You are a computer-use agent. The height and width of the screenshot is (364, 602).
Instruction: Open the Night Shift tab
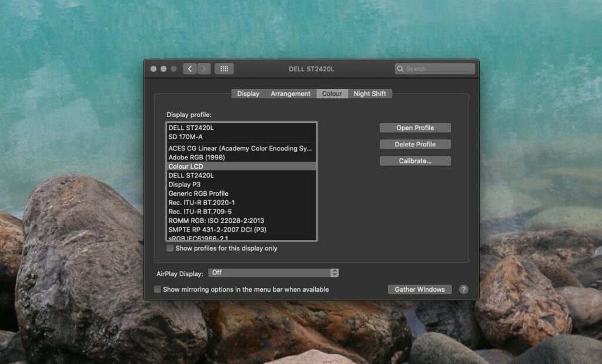(x=370, y=93)
